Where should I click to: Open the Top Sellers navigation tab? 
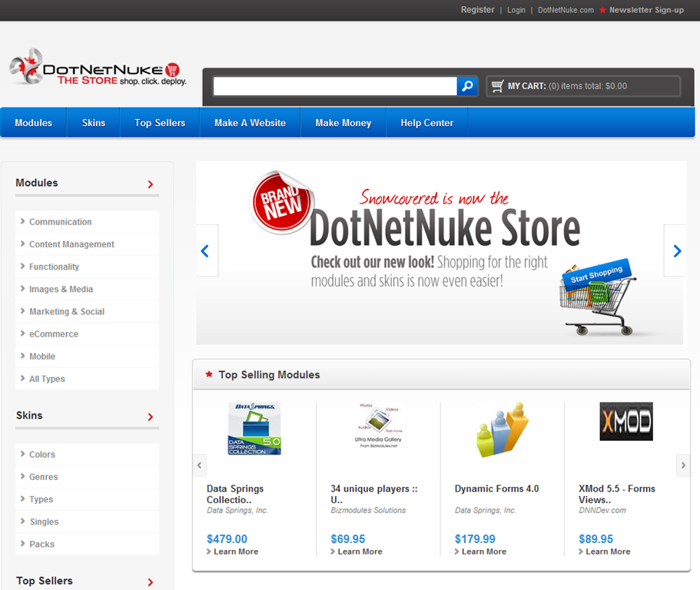click(160, 123)
